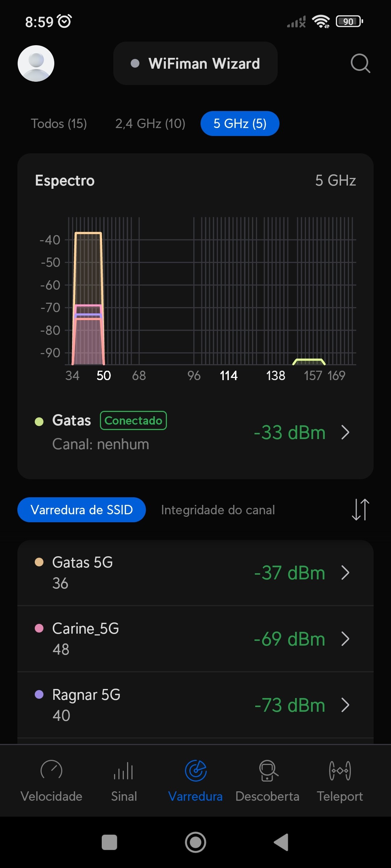This screenshot has height=868, width=391.
Task: Select the Varredura de SSID tab
Action: click(x=81, y=510)
